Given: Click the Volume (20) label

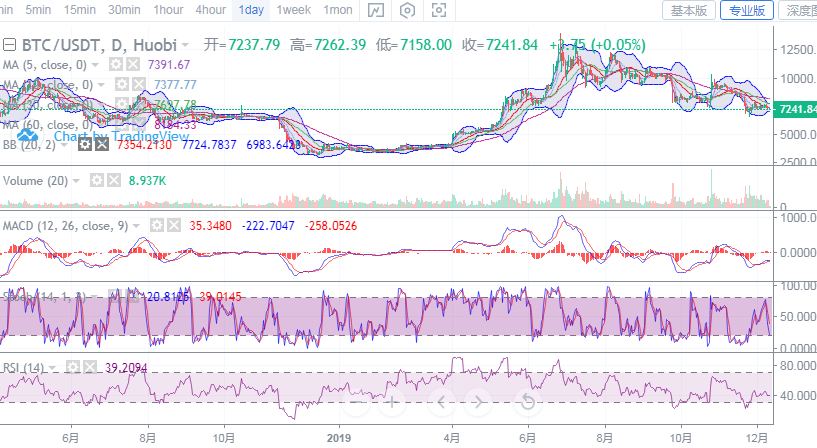Looking at the screenshot, I should (x=35, y=181).
